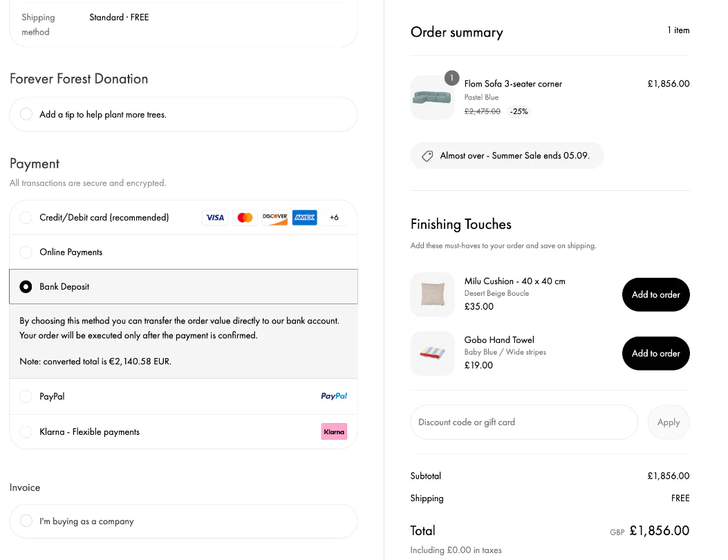The height and width of the screenshot is (560, 728).
Task: Apply the discount code
Action: tap(668, 422)
